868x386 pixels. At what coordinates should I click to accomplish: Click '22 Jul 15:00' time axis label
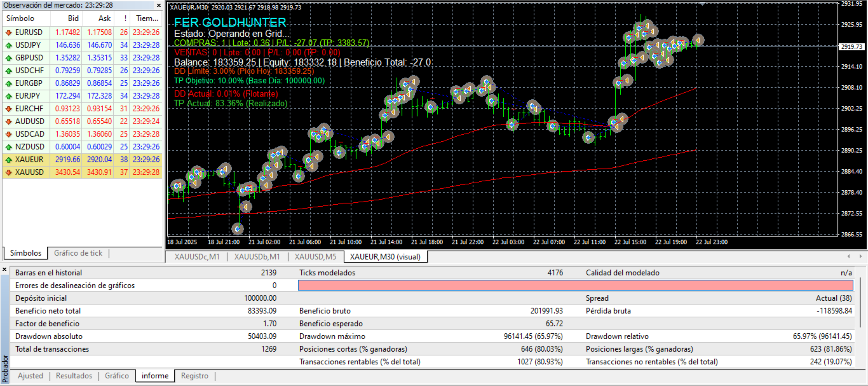click(x=630, y=242)
